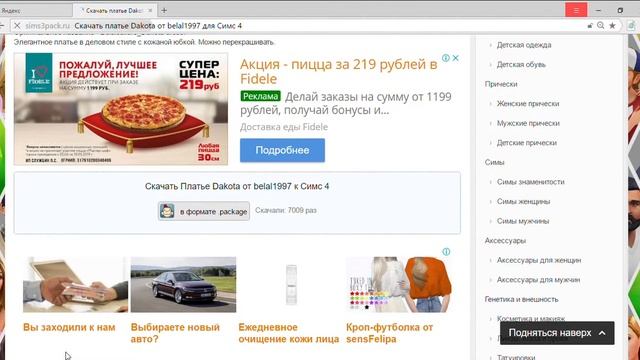Click the Скачать Платье Dakota heading
The height and width of the screenshot is (360, 640).
237,187
